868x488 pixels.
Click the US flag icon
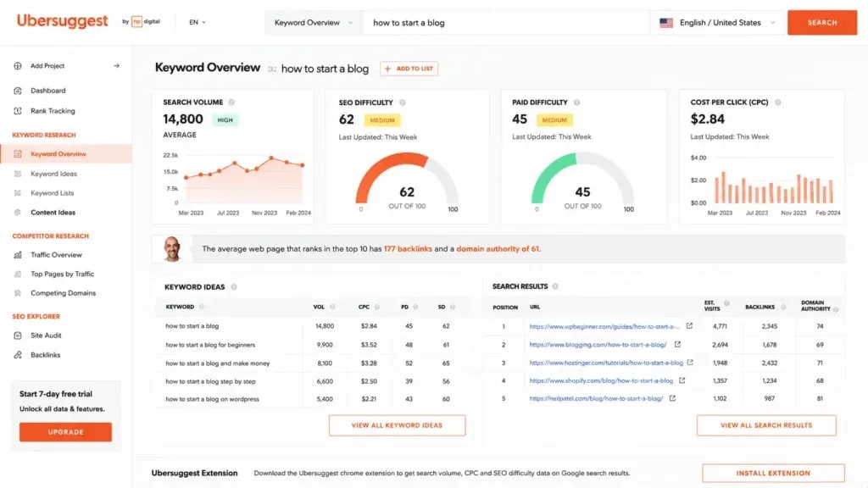666,23
